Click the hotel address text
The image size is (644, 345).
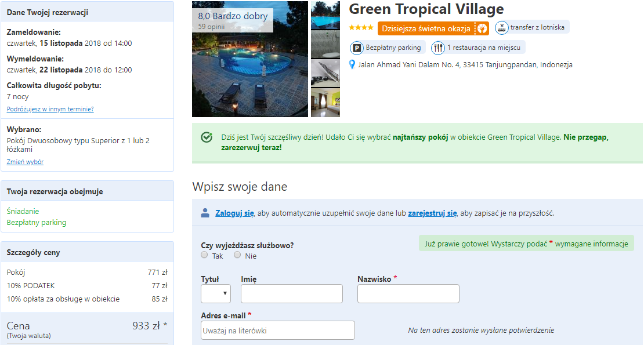point(465,65)
